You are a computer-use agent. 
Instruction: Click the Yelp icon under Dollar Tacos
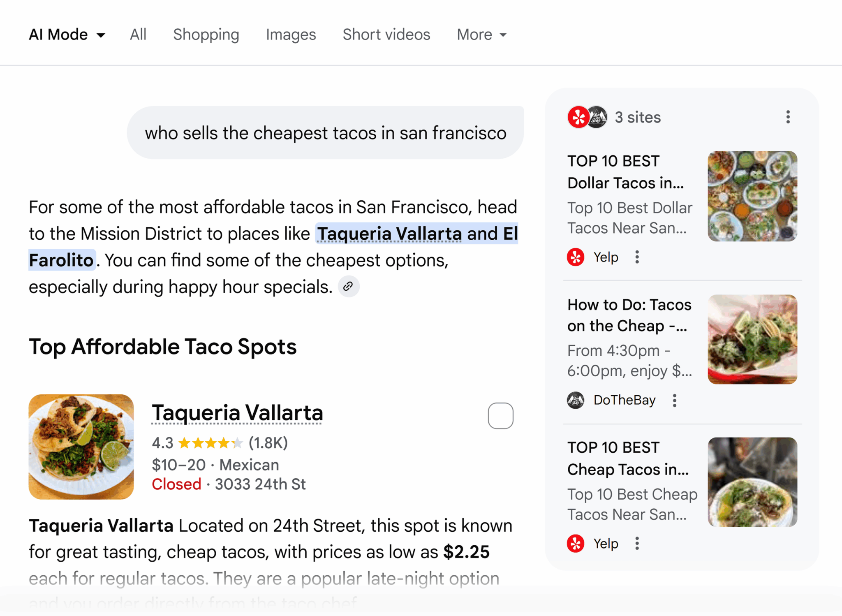tap(576, 257)
